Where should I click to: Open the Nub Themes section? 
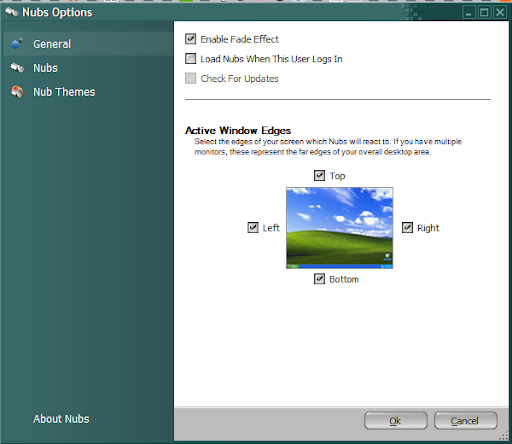coord(88,92)
